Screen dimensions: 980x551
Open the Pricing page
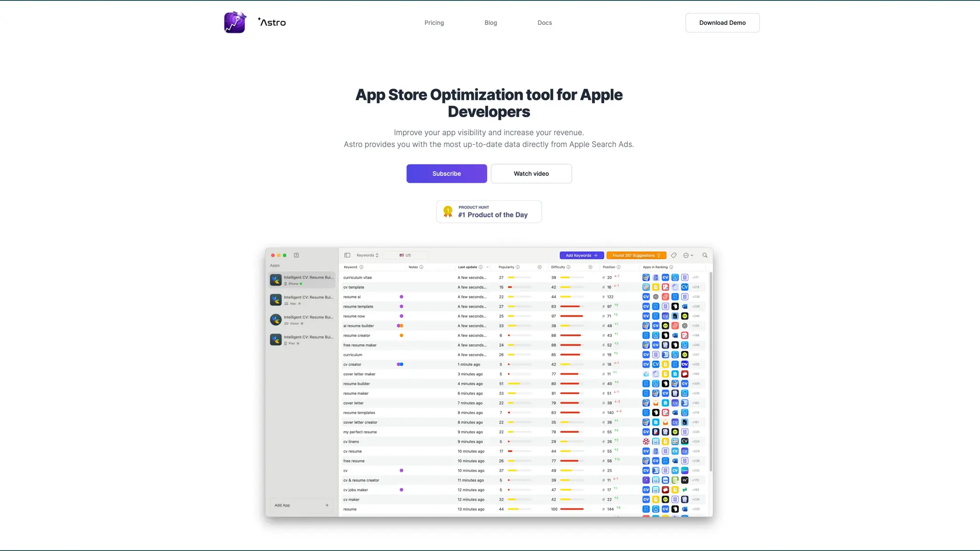[434, 23]
